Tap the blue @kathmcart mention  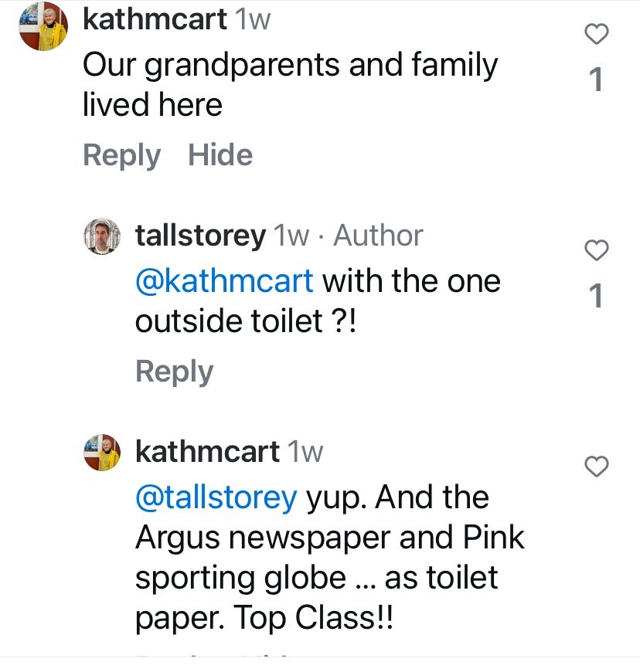pos(224,280)
